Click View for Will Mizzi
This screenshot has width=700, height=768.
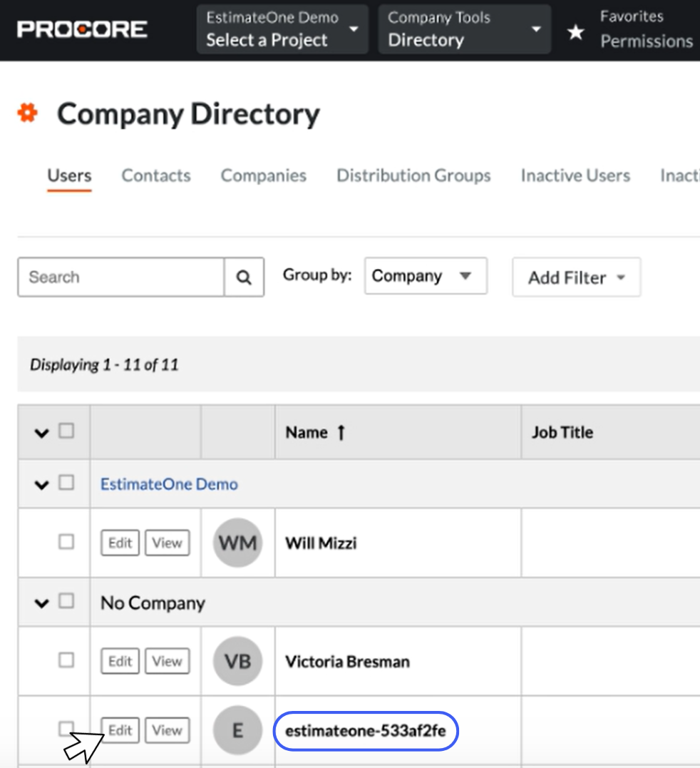click(x=167, y=543)
